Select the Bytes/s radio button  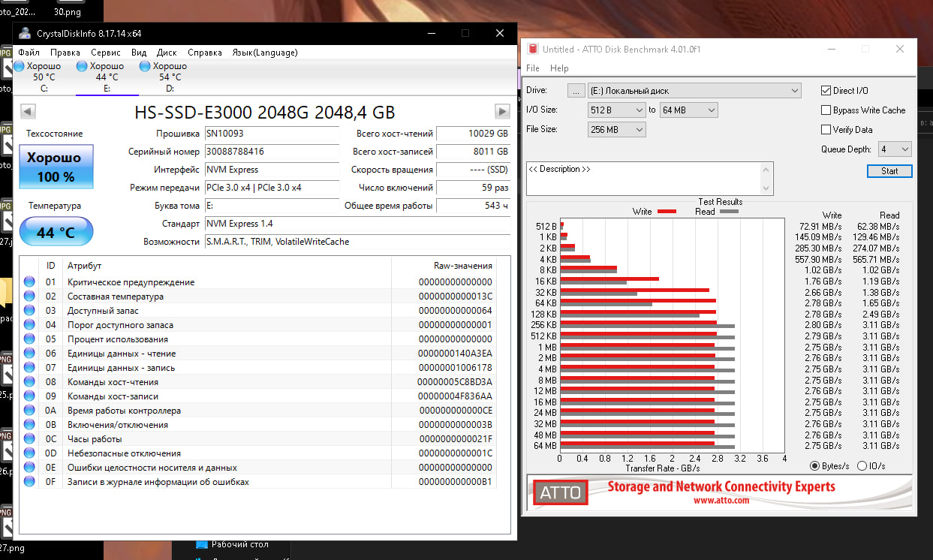(814, 466)
